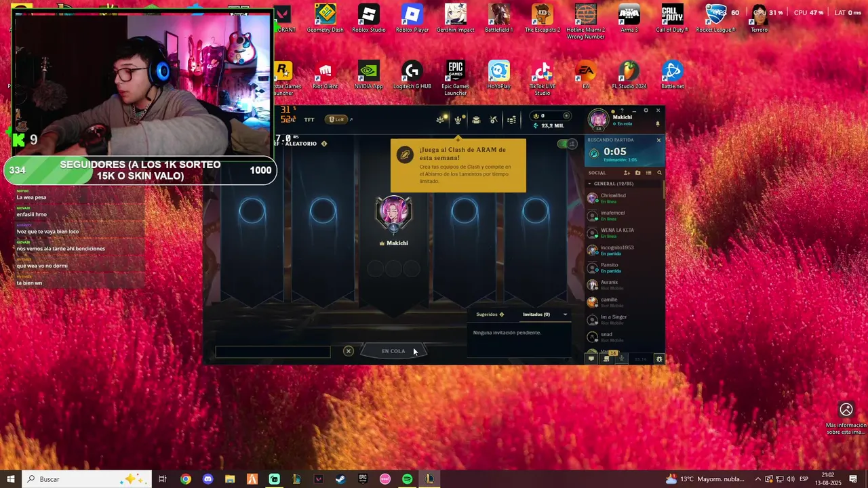The width and height of the screenshot is (868, 488).
Task: Open Steam from the taskbar
Action: click(x=340, y=479)
